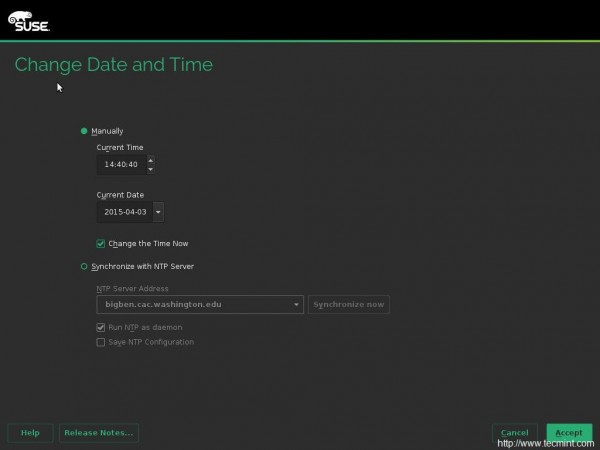This screenshot has height=450, width=600.
Task: Open the Help button
Action: [x=30, y=433]
